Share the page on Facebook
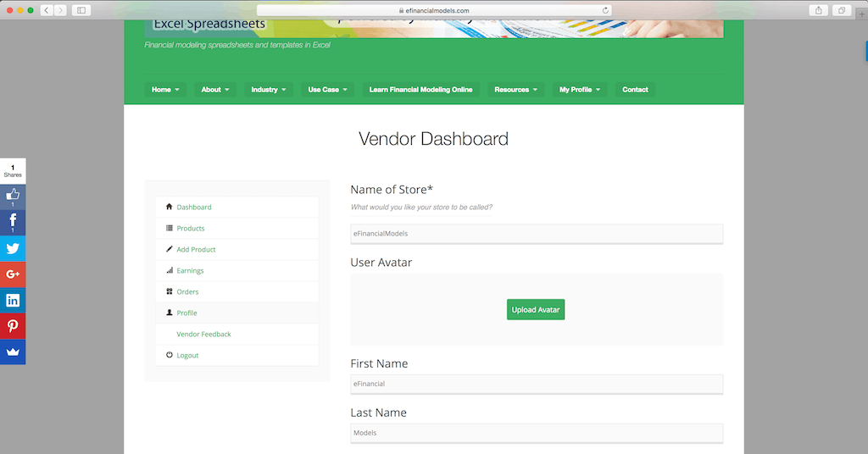 click(x=13, y=222)
